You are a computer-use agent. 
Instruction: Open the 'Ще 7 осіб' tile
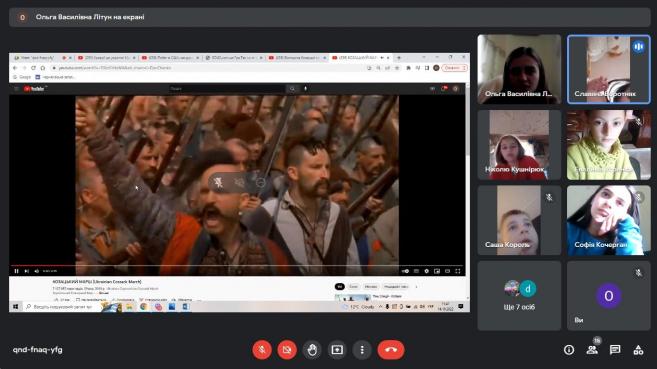519,296
